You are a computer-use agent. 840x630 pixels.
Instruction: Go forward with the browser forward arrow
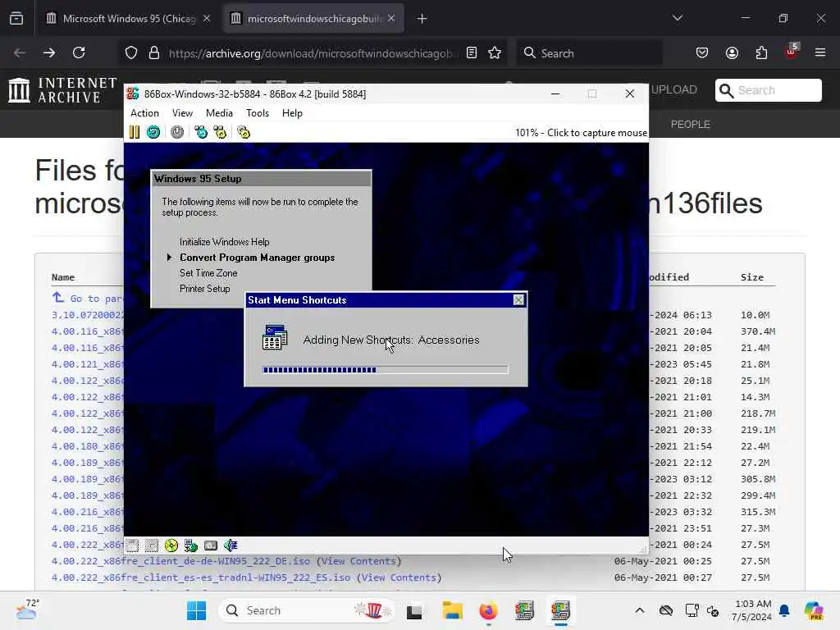pyautogui.click(x=49, y=52)
